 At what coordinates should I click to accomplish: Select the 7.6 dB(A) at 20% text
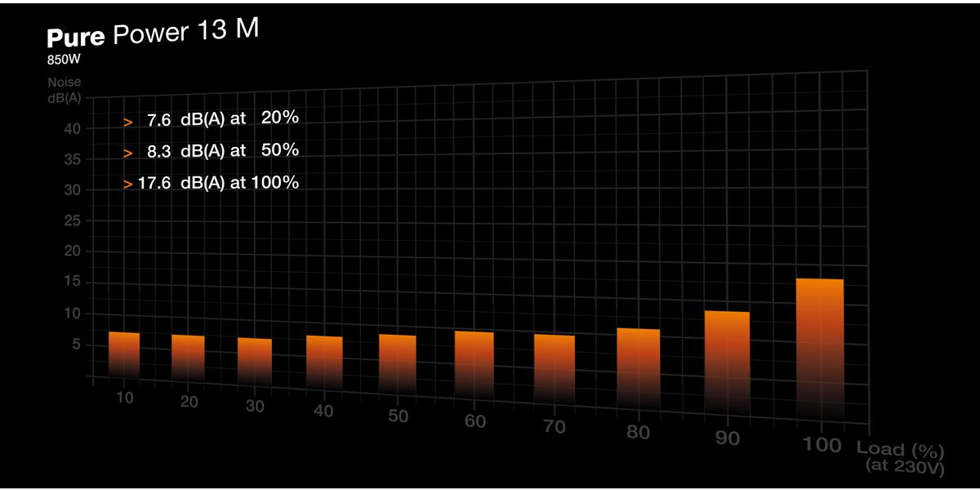pyautogui.click(x=222, y=119)
